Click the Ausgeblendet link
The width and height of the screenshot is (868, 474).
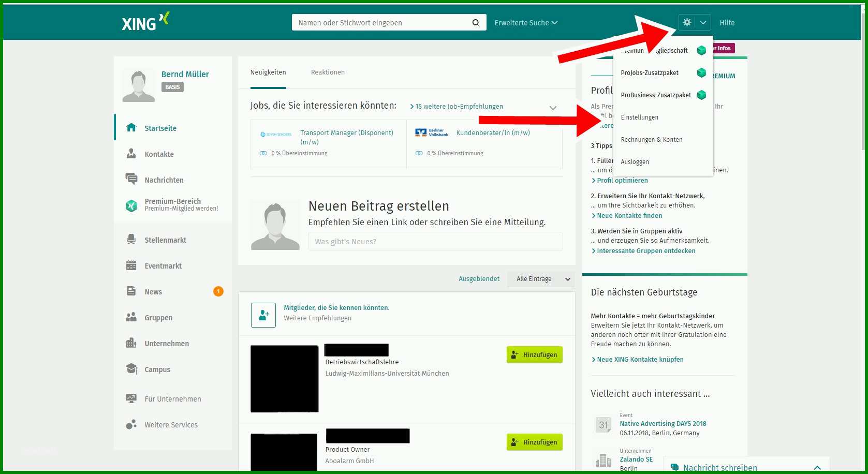pos(479,279)
